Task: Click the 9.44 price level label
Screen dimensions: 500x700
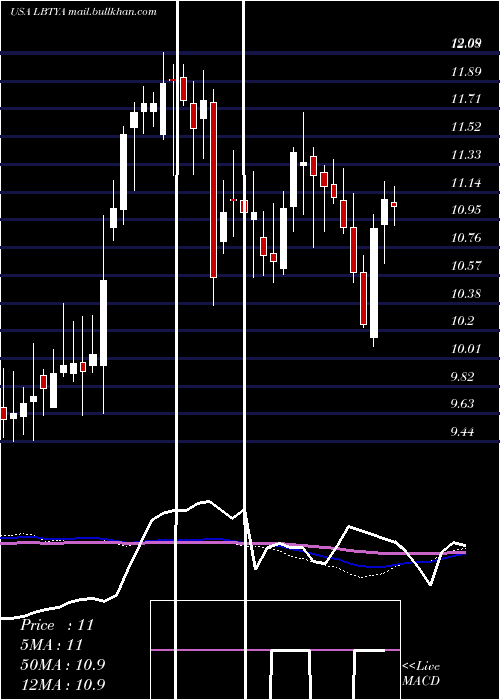Action: click(x=462, y=432)
